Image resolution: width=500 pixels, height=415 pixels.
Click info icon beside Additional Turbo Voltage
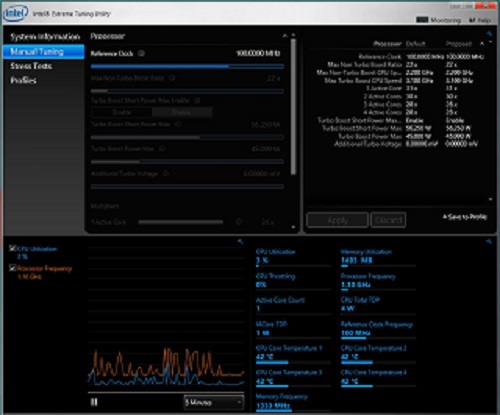(x=166, y=173)
